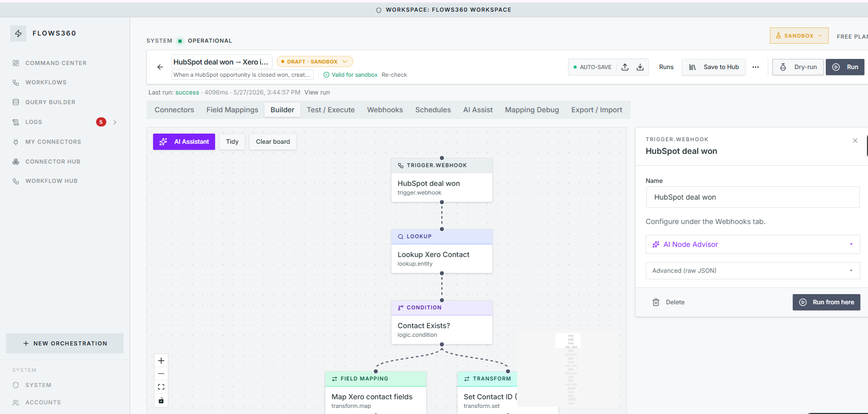The width and height of the screenshot is (868, 414).
Task: Open System page in sidebar
Action: pos(38,385)
